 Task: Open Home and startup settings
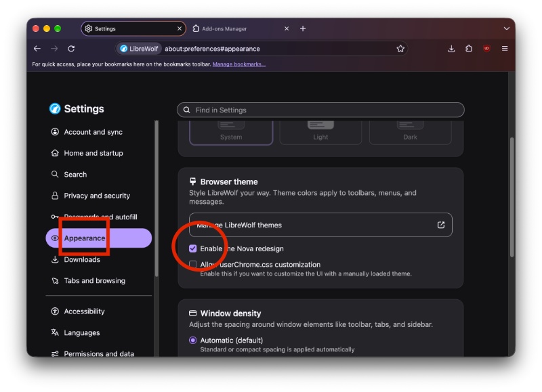(98, 153)
